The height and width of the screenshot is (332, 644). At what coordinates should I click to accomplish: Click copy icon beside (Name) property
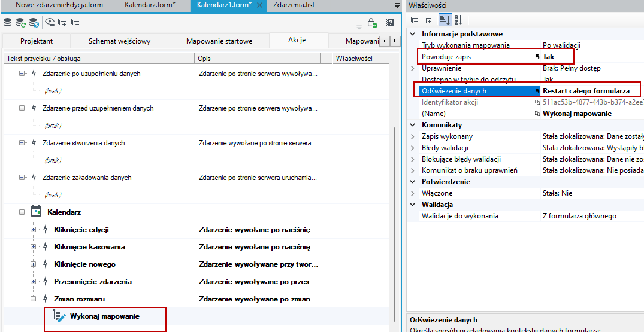(537, 114)
